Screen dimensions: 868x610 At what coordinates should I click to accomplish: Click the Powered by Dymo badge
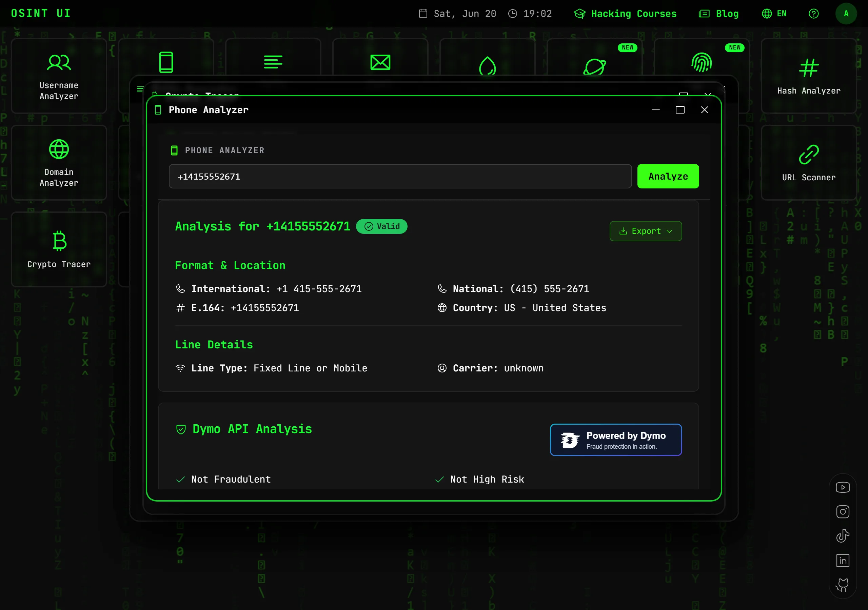click(x=616, y=440)
